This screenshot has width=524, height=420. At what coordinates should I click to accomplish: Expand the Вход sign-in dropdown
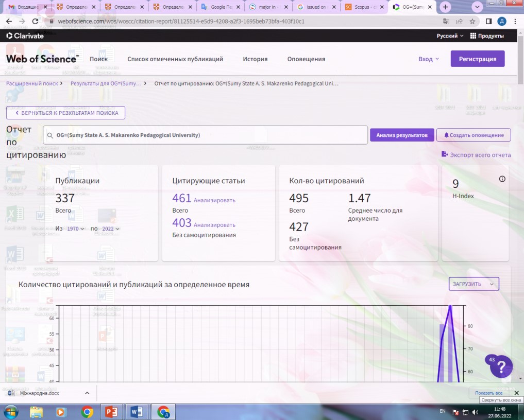tap(429, 59)
